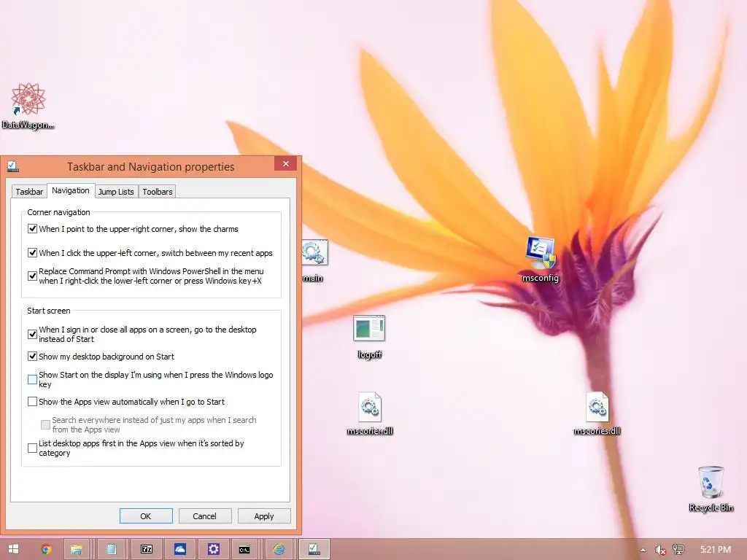Screen dimensions: 747x560
Task: Toggle Show my desktop background on Start
Action: click(x=32, y=356)
